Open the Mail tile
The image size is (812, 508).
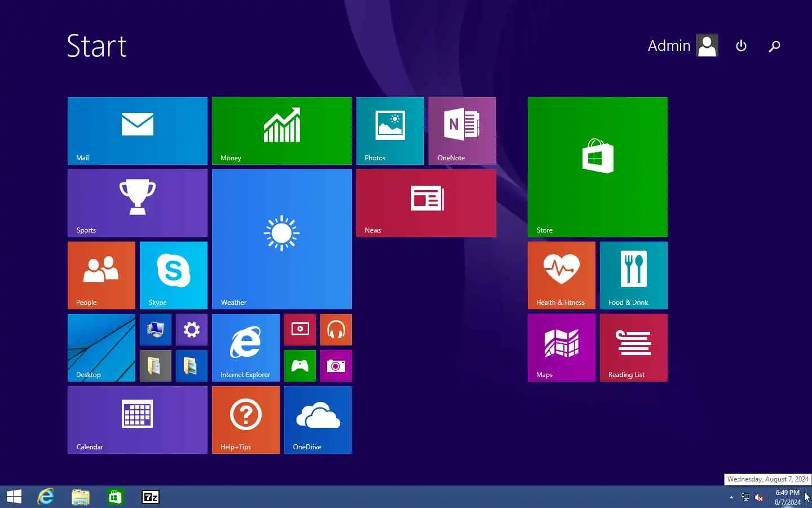[138, 131]
